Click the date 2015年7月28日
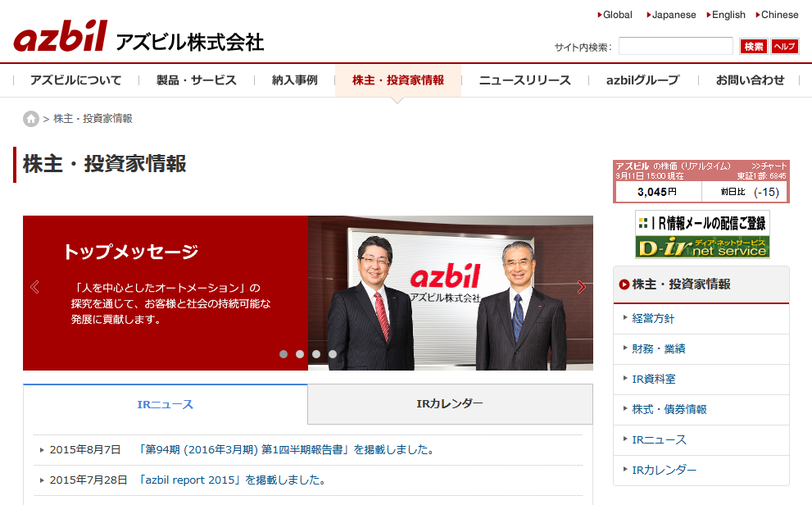Image resolution: width=812 pixels, height=505 pixels. 88,480
